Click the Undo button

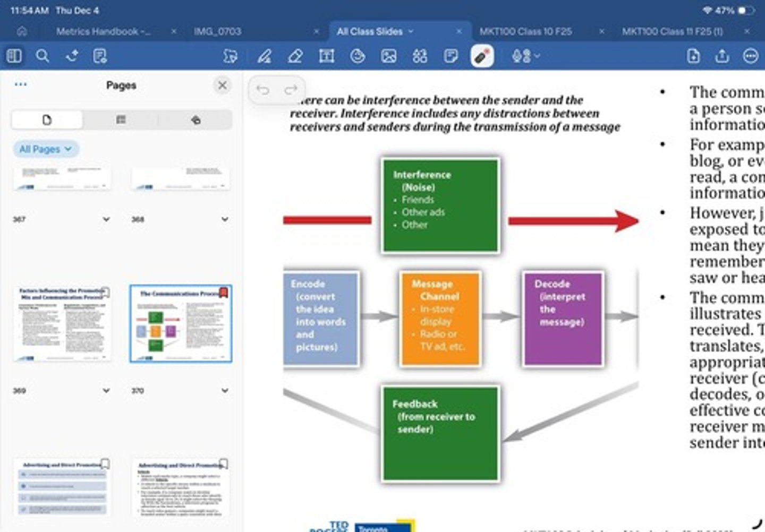tap(262, 90)
